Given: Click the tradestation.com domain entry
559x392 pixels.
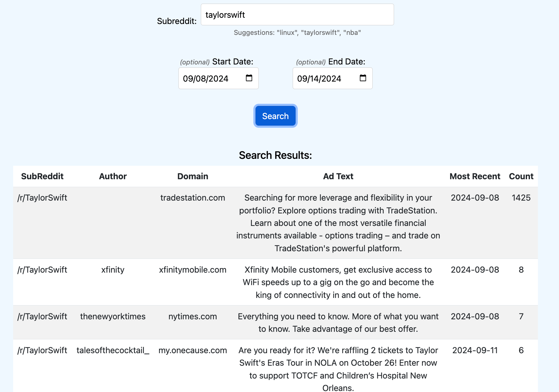Looking at the screenshot, I should pos(193,198).
